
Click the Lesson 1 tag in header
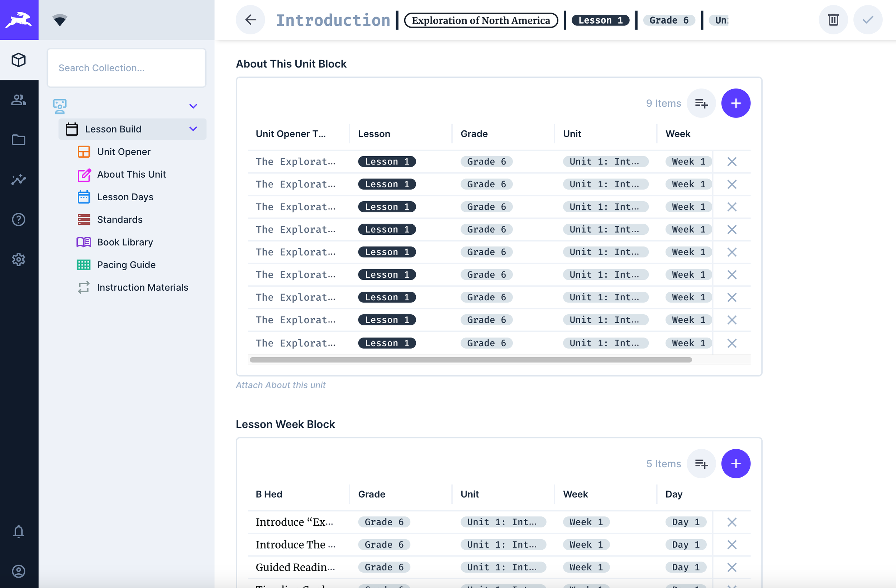pyautogui.click(x=600, y=20)
